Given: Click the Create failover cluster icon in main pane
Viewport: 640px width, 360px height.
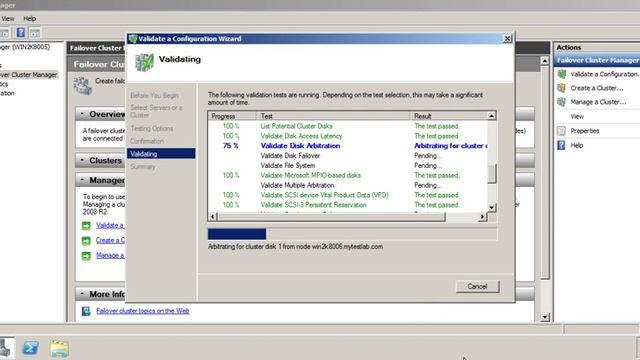Looking at the screenshot, I should click(x=83, y=85).
